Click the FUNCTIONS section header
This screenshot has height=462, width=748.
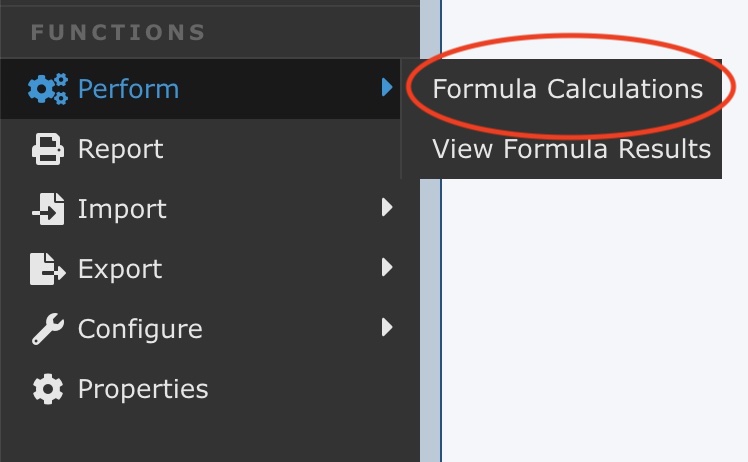(118, 33)
